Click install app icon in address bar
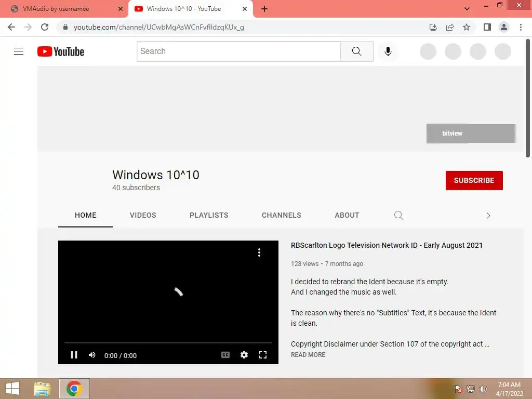Image resolution: width=532 pixels, height=399 pixels. pos(433,27)
